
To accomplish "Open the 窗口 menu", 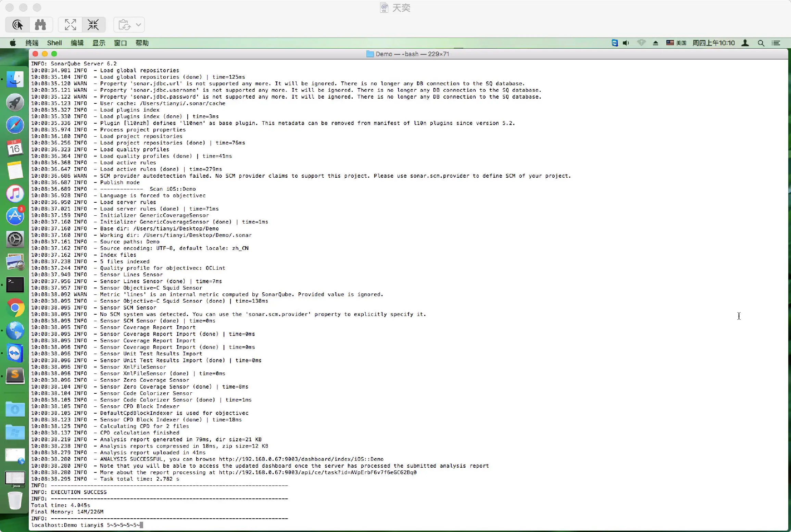I will tap(120, 43).
